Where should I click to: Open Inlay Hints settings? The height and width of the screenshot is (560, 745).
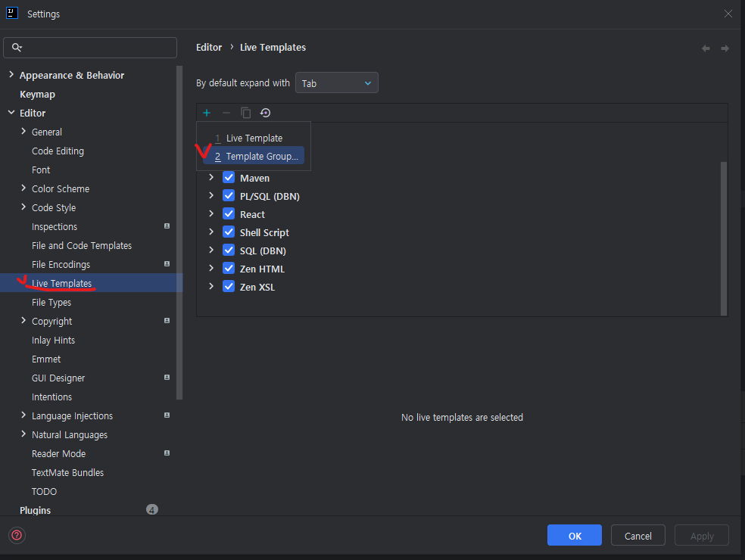(x=53, y=340)
